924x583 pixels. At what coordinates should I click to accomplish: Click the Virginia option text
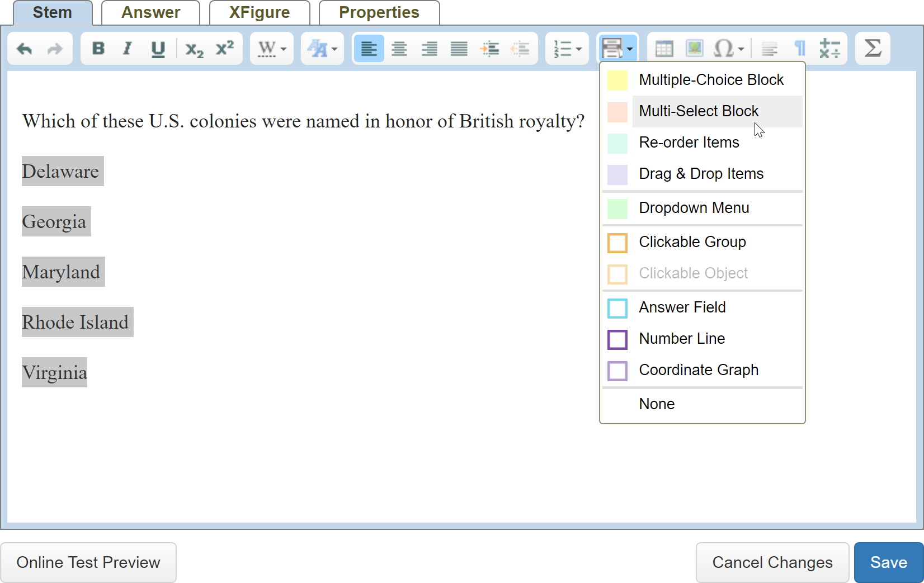pos(54,372)
